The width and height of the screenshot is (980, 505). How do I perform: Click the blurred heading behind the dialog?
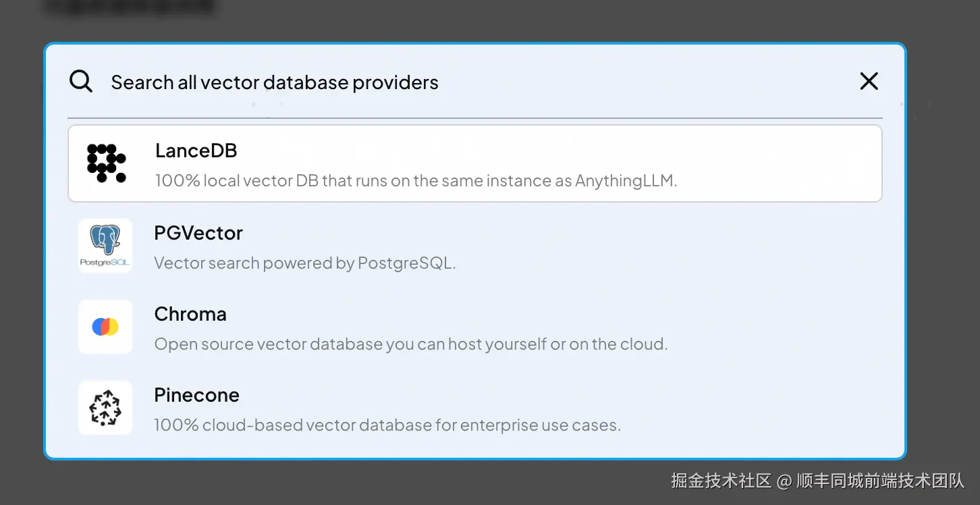pos(128,8)
